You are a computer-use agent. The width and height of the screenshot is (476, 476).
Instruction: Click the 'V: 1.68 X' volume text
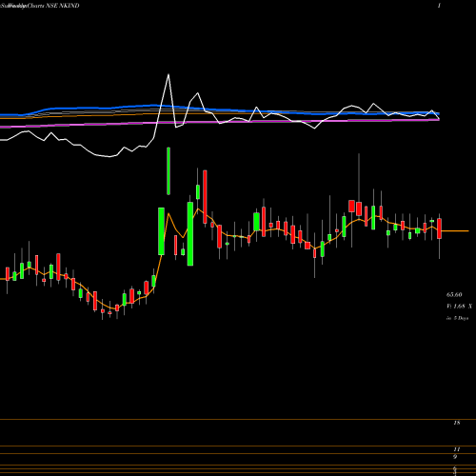[x=459, y=307]
